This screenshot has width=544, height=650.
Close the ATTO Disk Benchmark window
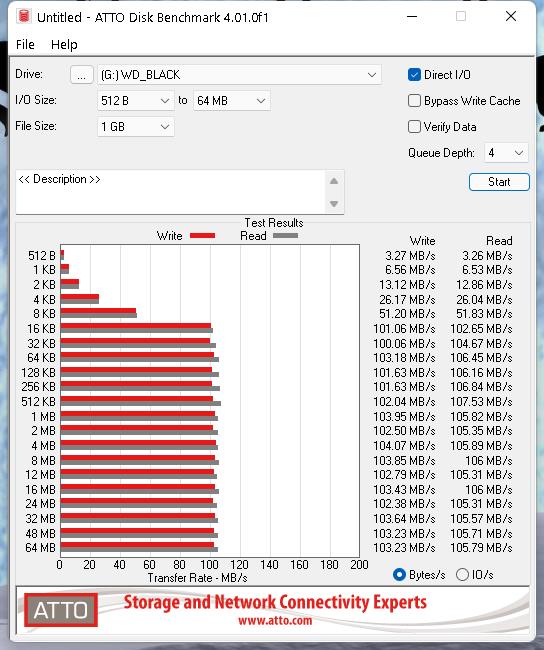coord(511,17)
